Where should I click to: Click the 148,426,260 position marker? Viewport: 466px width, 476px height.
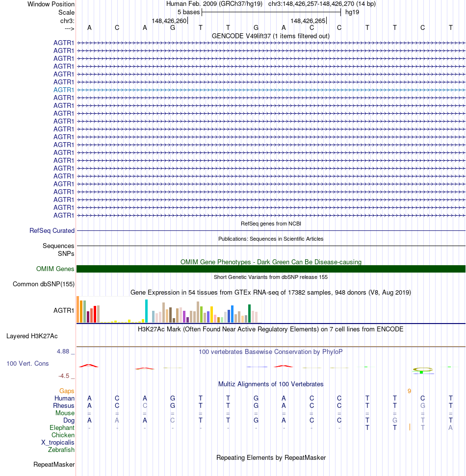(169, 21)
